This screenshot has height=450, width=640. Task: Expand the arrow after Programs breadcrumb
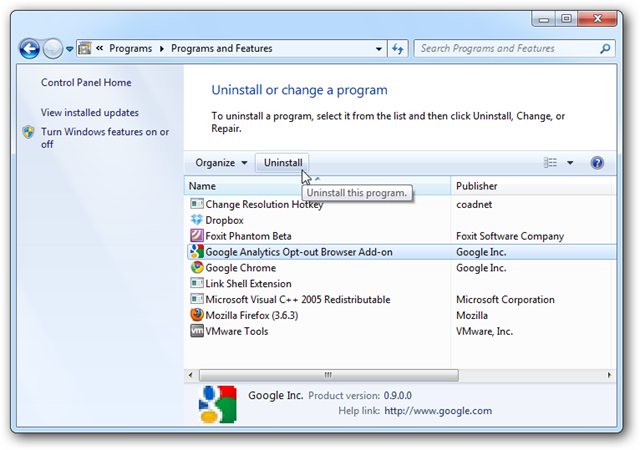click(162, 49)
